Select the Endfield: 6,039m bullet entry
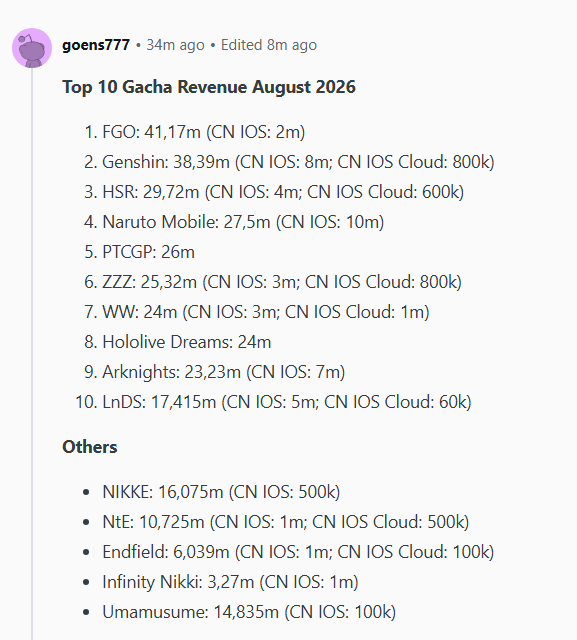The image size is (577, 640). tap(298, 552)
